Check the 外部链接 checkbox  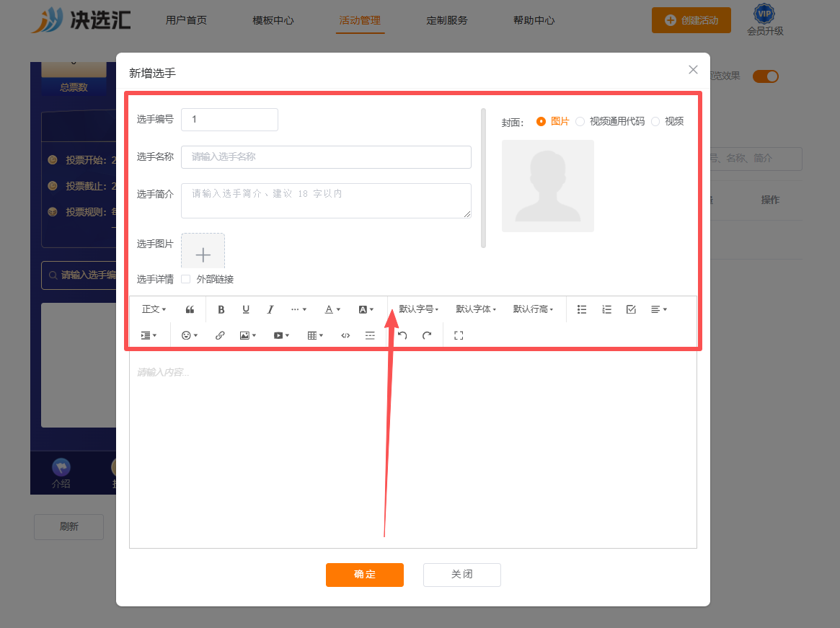click(x=186, y=279)
